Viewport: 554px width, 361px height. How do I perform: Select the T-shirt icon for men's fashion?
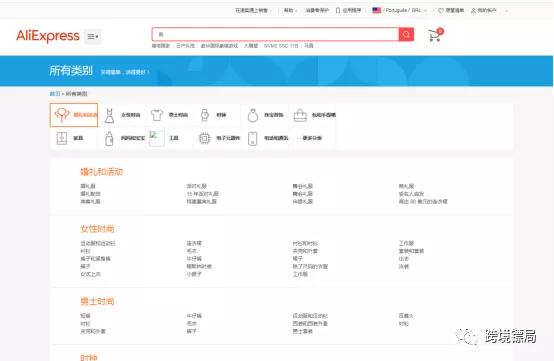click(x=157, y=115)
